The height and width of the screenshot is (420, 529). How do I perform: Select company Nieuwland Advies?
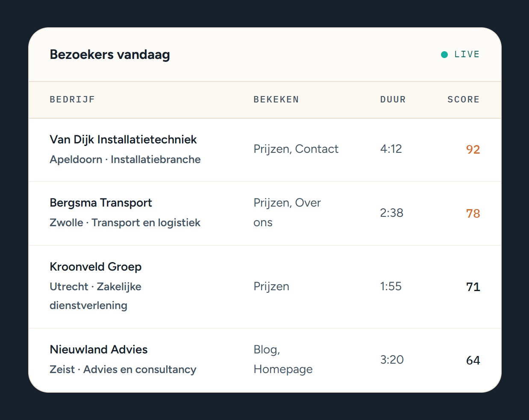[x=99, y=350]
